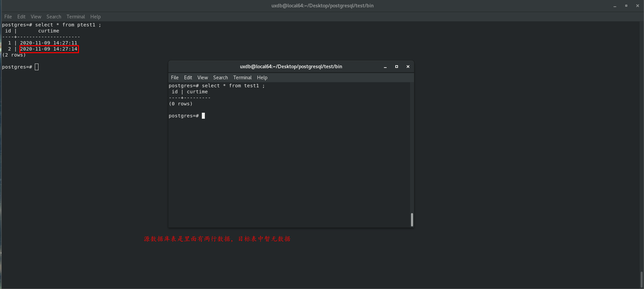
Task: Click 'curtime' column header in front terminal
Action: [197, 92]
